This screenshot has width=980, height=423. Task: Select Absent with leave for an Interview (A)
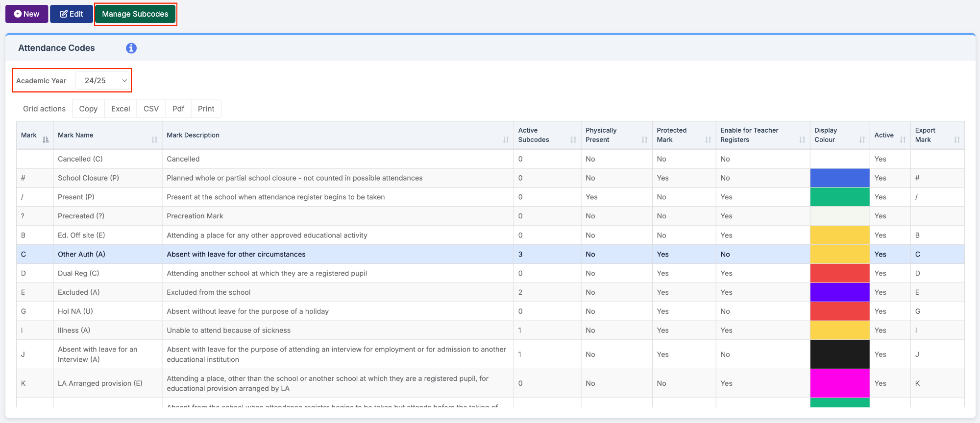[x=98, y=354]
